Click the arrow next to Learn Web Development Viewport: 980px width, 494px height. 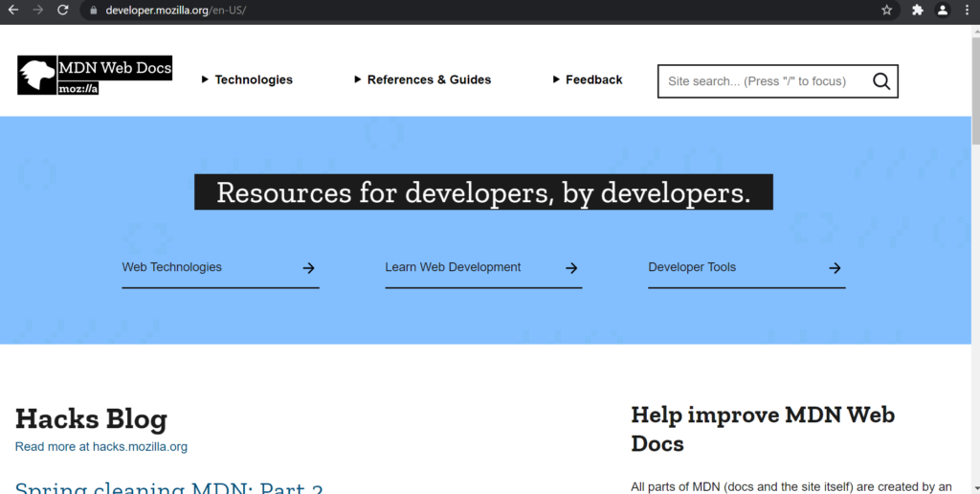pyautogui.click(x=571, y=268)
